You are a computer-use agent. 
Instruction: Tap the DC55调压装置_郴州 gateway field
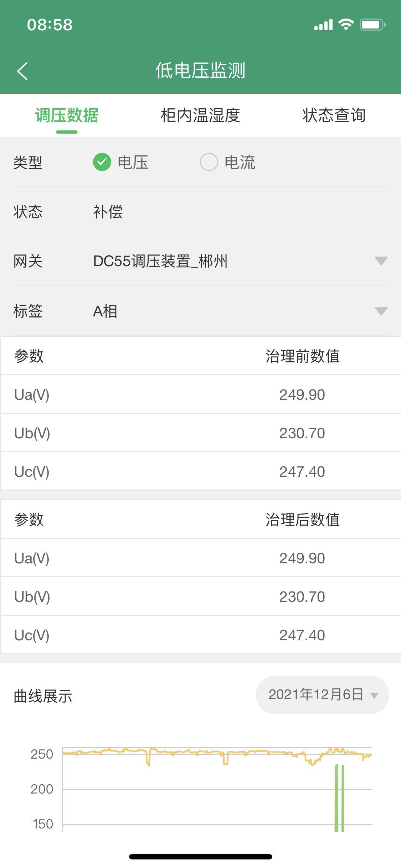160,261
